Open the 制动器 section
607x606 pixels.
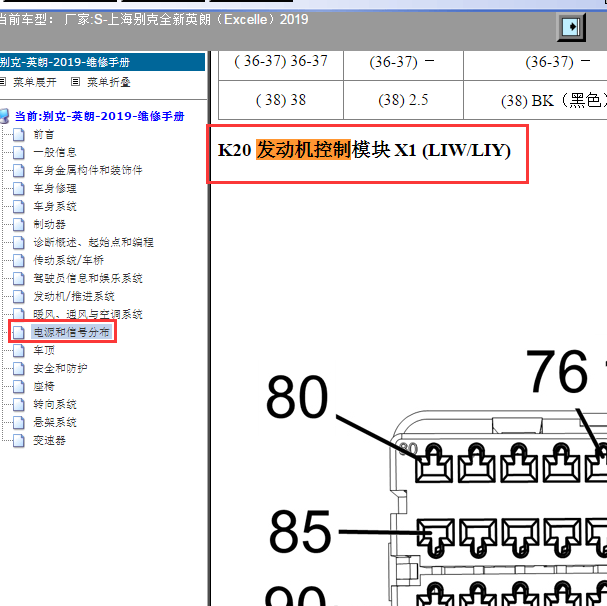point(49,224)
